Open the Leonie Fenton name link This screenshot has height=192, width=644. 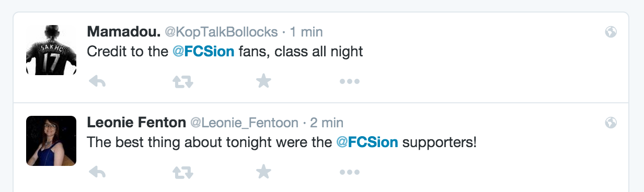click(x=136, y=123)
